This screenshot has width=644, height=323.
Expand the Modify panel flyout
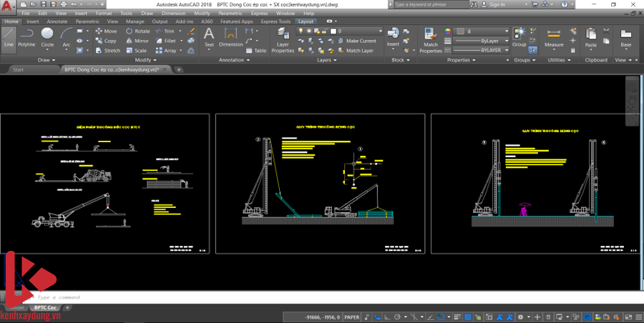click(x=145, y=60)
